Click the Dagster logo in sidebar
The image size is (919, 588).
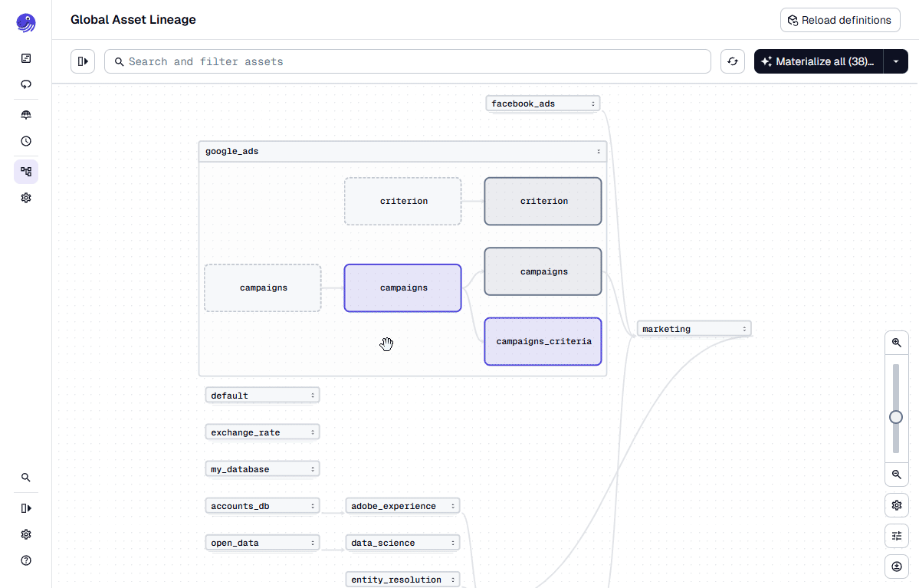26,22
